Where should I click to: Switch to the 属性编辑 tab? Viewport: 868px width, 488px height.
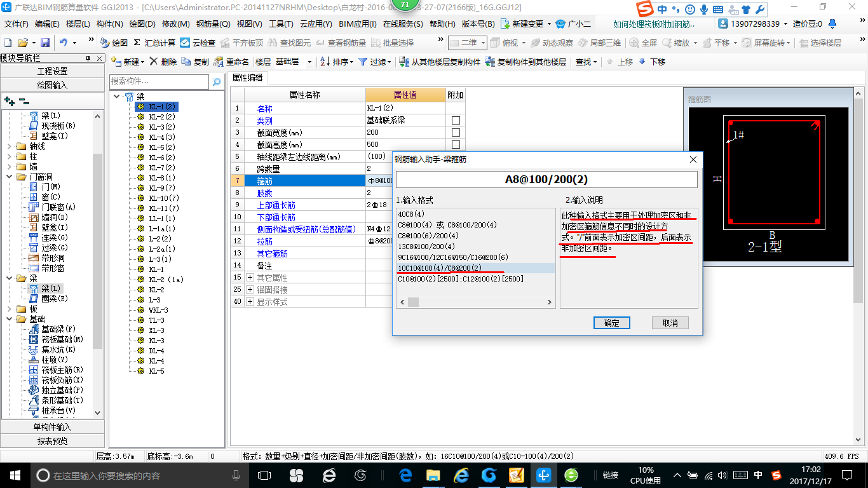tap(248, 78)
